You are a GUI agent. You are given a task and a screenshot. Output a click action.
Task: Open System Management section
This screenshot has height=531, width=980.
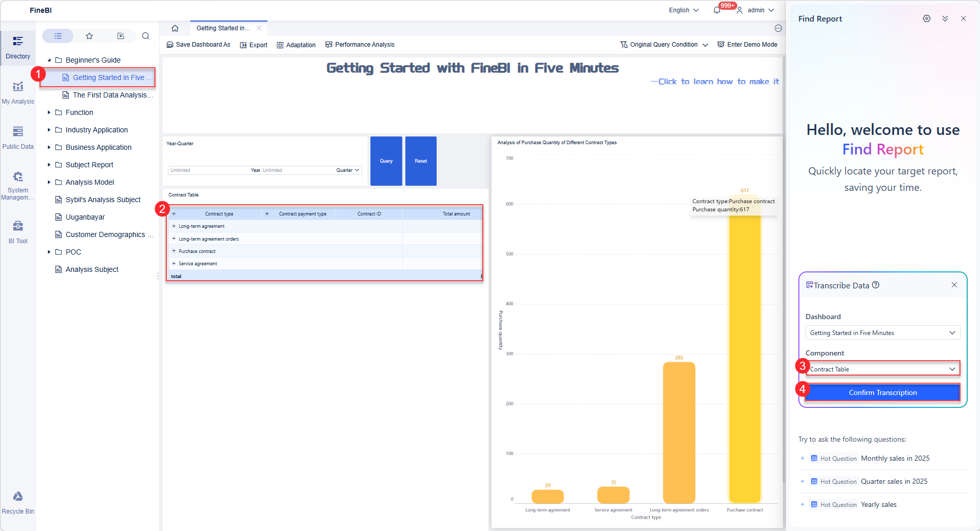coord(18,185)
